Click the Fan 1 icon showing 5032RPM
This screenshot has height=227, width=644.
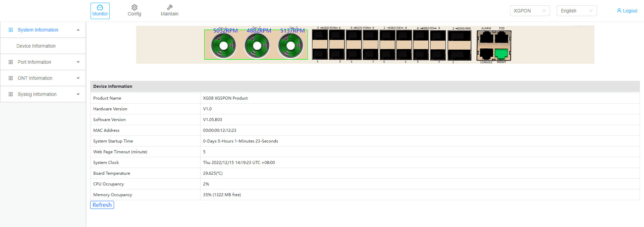tap(223, 46)
